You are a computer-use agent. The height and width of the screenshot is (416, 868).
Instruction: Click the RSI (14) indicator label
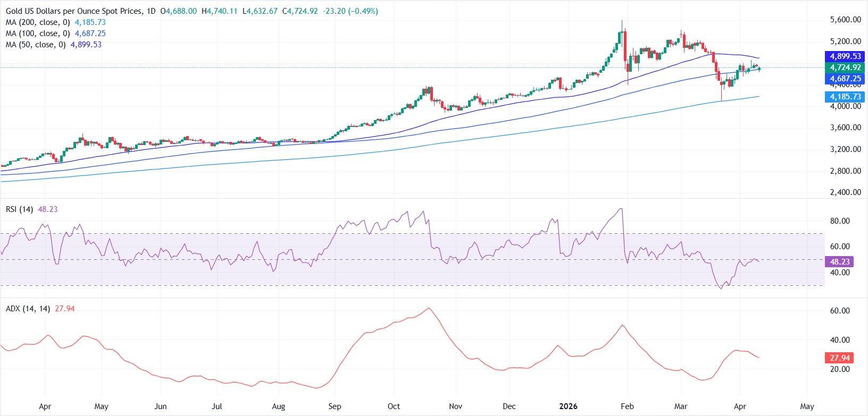click(x=20, y=209)
